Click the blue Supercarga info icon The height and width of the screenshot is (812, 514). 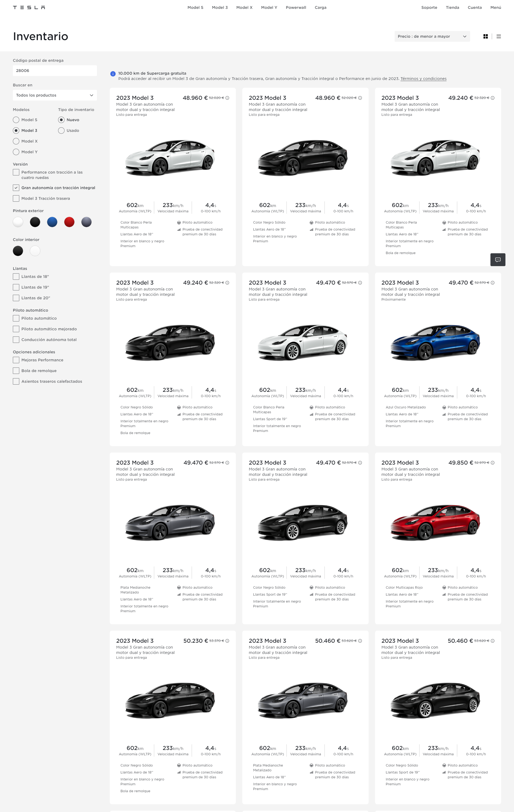tap(113, 74)
